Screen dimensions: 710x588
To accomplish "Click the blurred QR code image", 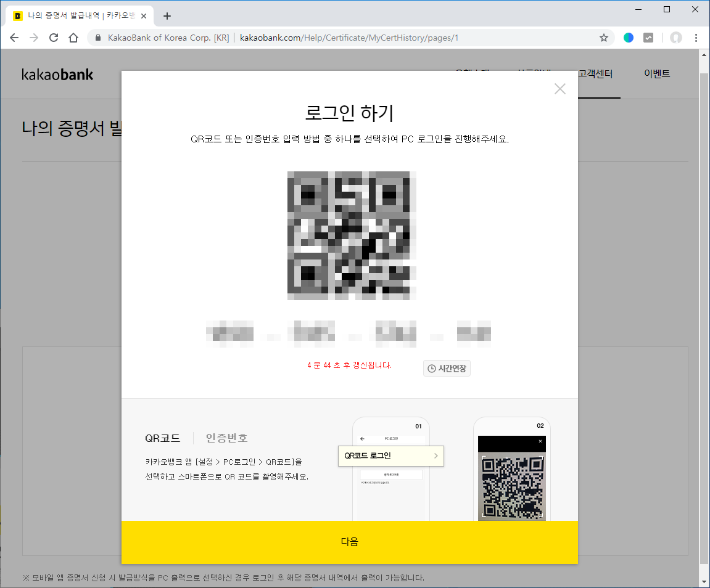I will pyautogui.click(x=352, y=235).
